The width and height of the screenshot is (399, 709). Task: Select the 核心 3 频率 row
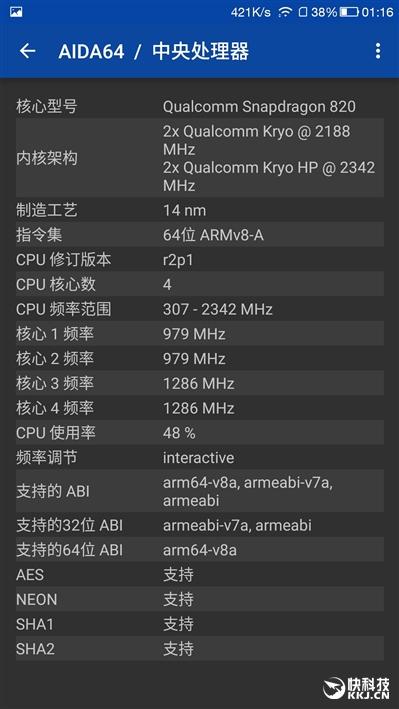pos(200,383)
